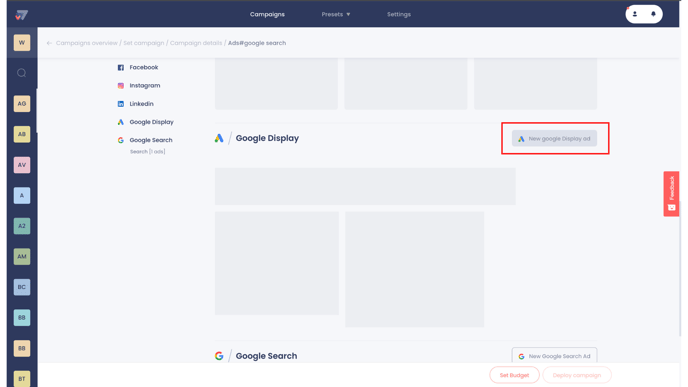Click the Facebook icon in the side list
The image size is (688, 387).
pyautogui.click(x=121, y=68)
